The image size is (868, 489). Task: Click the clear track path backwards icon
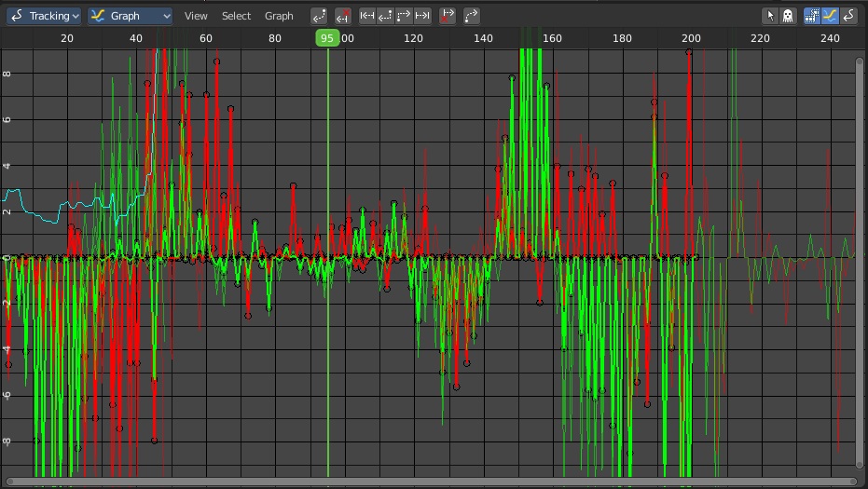click(343, 16)
